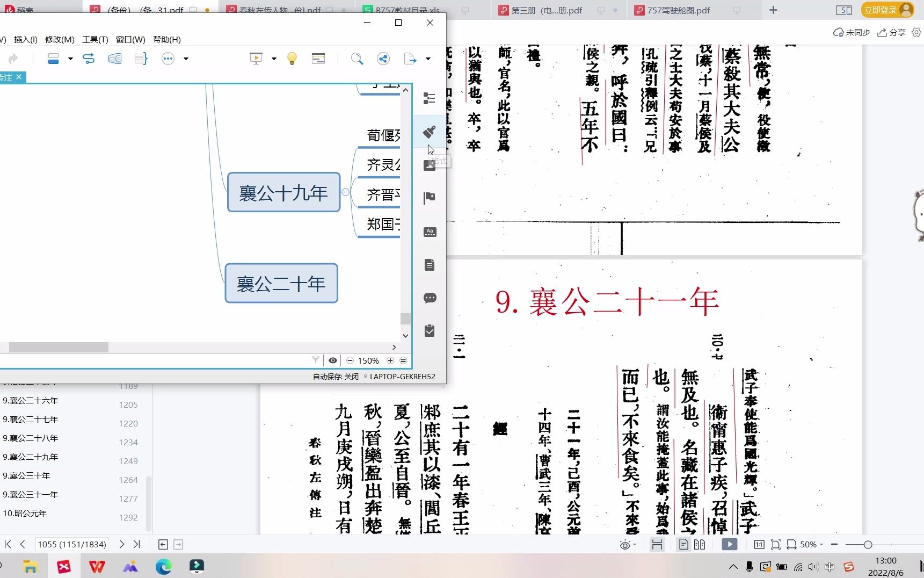Open the markers flag panel
This screenshot has height=578, width=924.
[x=430, y=198]
